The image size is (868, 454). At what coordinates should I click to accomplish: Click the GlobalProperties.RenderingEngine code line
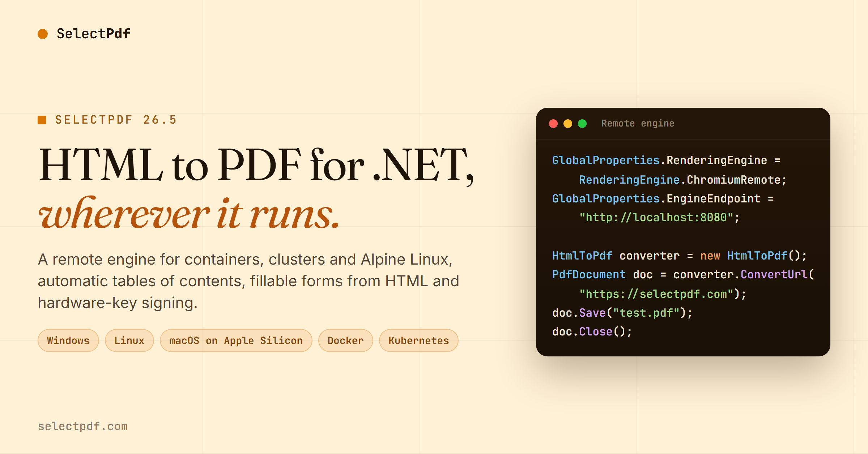666,160
